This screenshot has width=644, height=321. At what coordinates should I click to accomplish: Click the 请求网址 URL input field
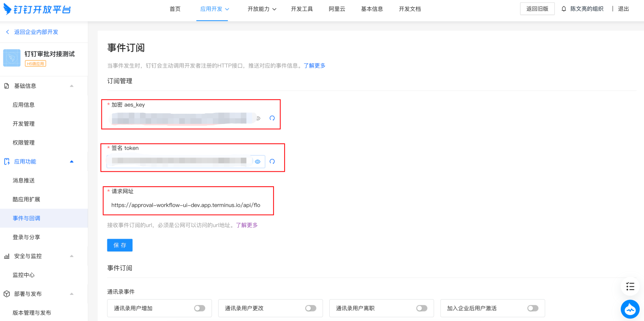click(x=186, y=205)
